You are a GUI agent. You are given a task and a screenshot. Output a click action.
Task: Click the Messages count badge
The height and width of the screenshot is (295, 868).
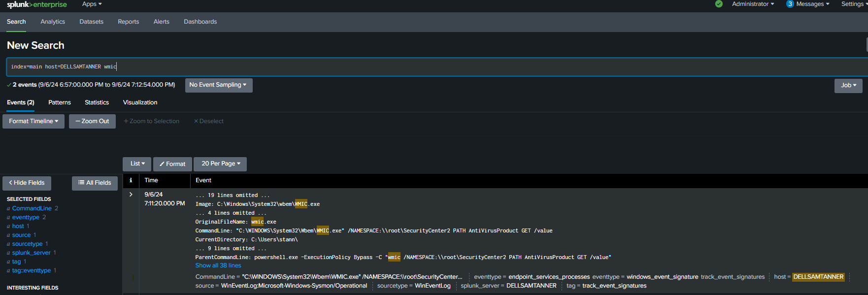tap(790, 4)
